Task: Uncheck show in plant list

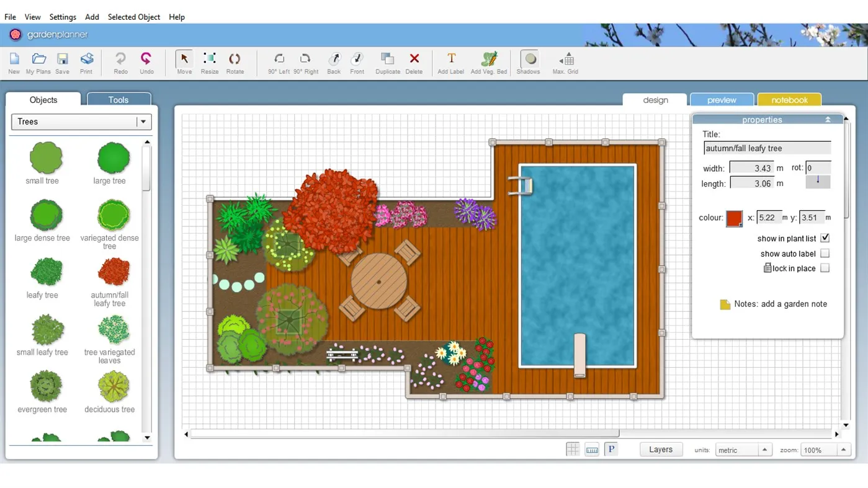Action: [825, 237]
